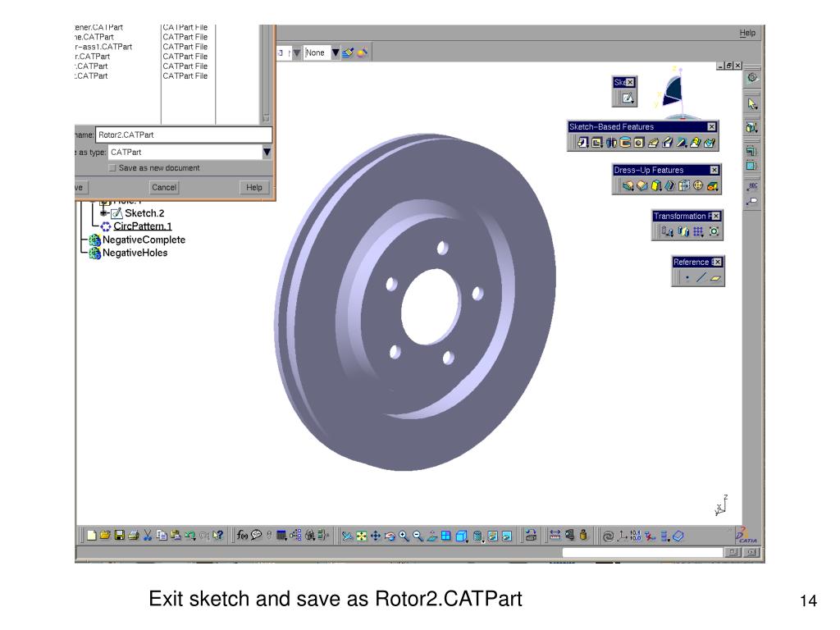Screen dimensions: 840x630
Task: Select NegativeHoles in the tree
Action: click(135, 253)
